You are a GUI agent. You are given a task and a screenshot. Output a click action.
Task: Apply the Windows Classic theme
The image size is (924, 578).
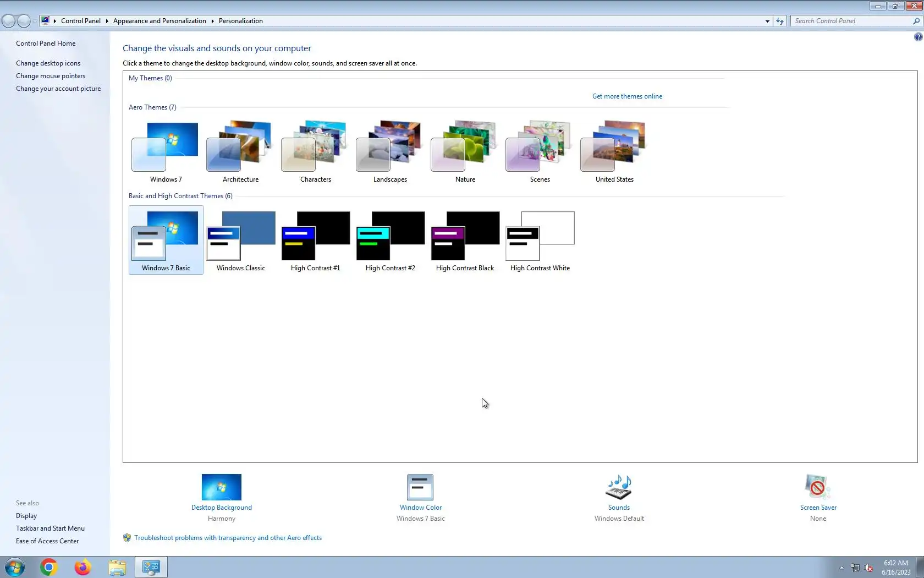[240, 240]
